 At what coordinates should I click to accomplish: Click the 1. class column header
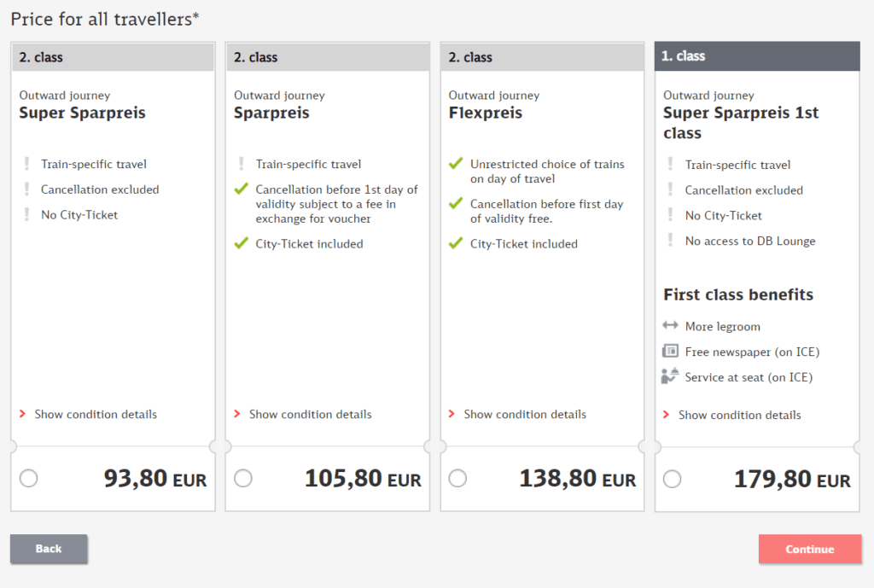click(756, 55)
